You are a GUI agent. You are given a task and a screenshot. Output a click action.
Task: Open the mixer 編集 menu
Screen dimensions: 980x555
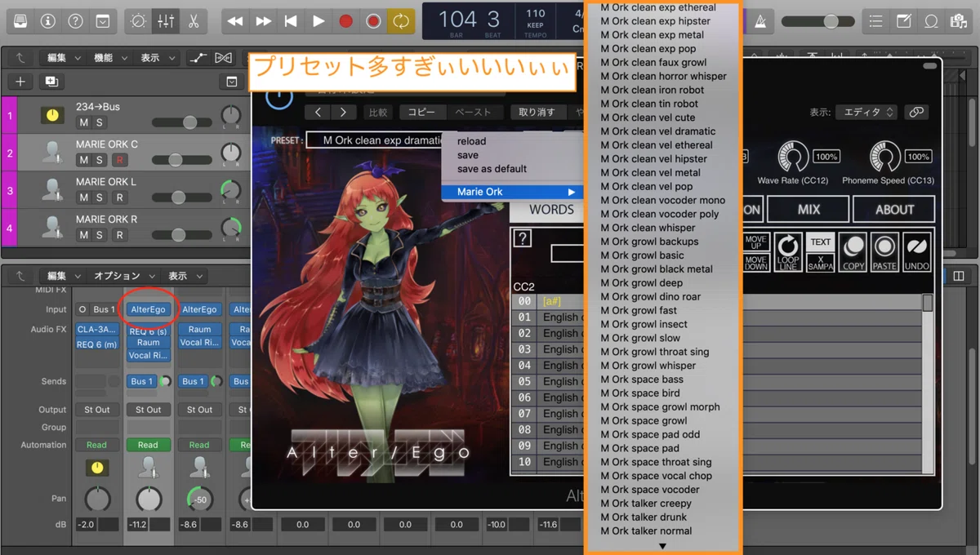tap(63, 276)
